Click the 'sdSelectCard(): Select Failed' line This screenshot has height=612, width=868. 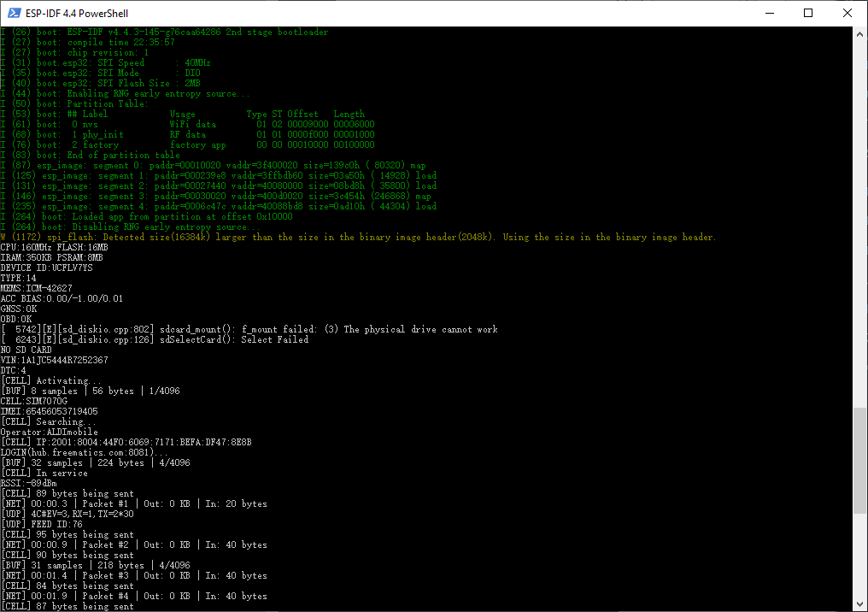coord(155,339)
